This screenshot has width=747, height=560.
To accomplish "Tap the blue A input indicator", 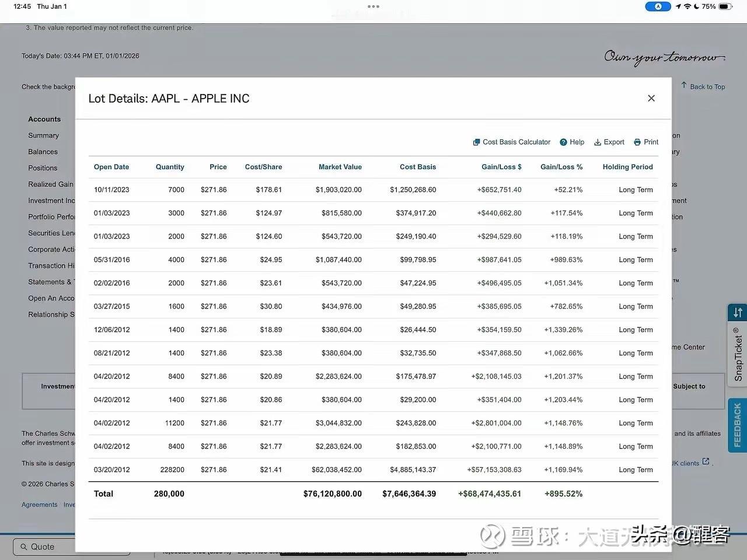I will click(658, 6).
